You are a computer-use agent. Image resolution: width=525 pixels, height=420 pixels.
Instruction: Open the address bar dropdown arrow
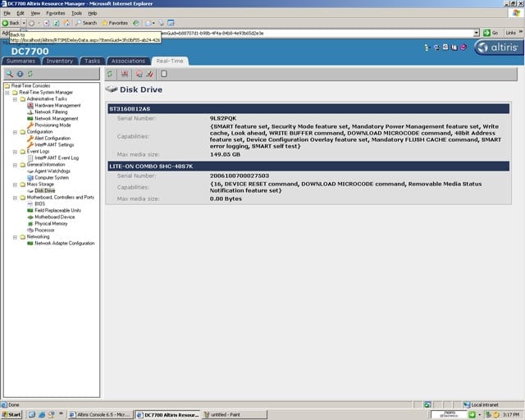(477, 33)
